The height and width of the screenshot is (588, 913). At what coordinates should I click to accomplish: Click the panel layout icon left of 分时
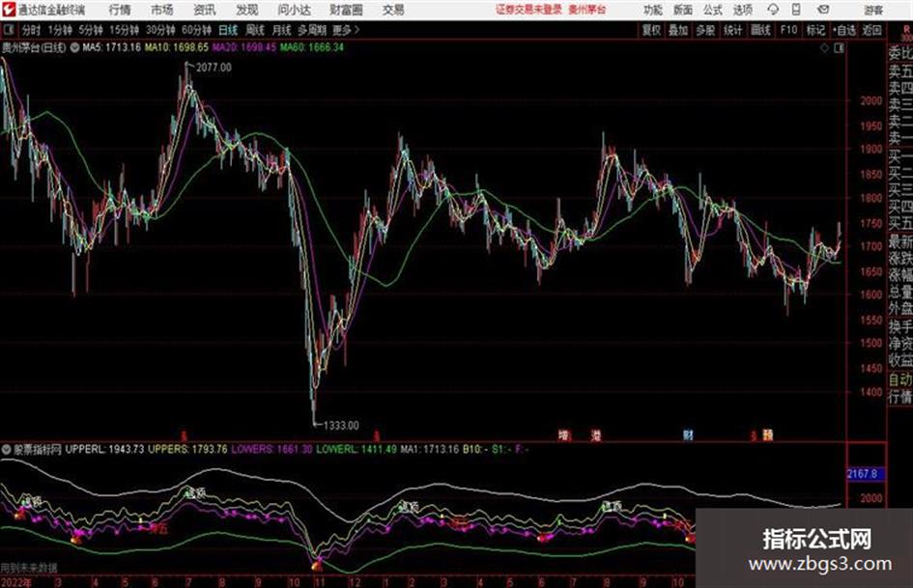point(9,30)
